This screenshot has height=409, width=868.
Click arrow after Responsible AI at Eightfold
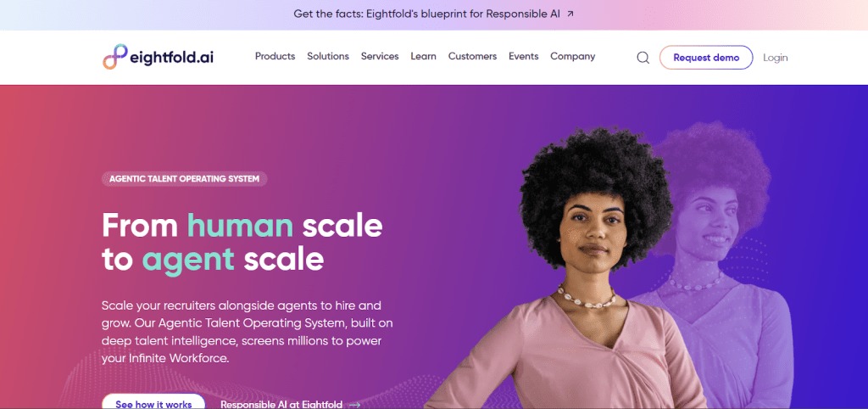point(354,405)
